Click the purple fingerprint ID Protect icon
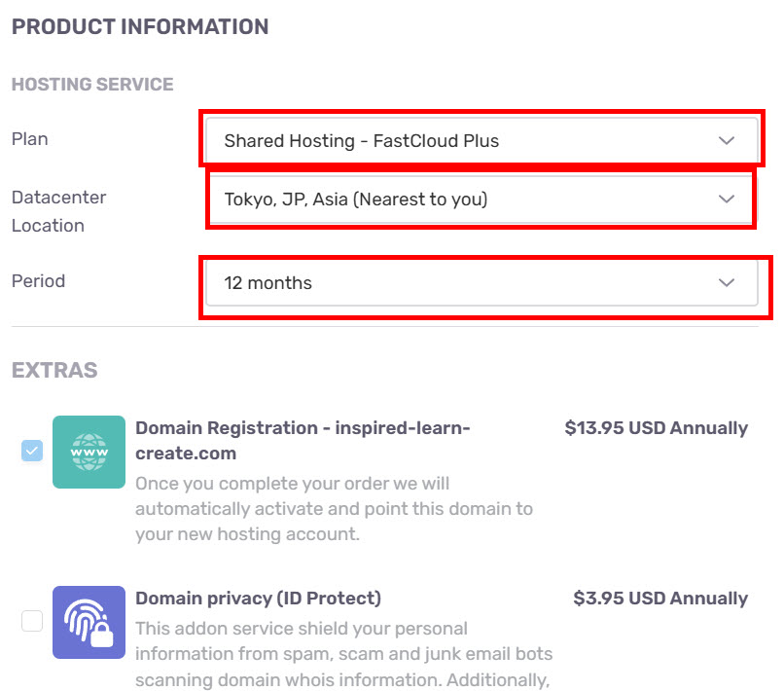Viewport: 784px width, 691px height. pos(89,622)
